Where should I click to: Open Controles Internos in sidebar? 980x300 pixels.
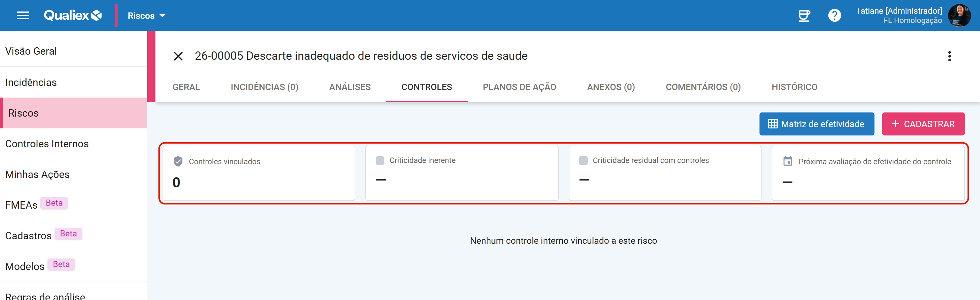[x=73, y=144]
